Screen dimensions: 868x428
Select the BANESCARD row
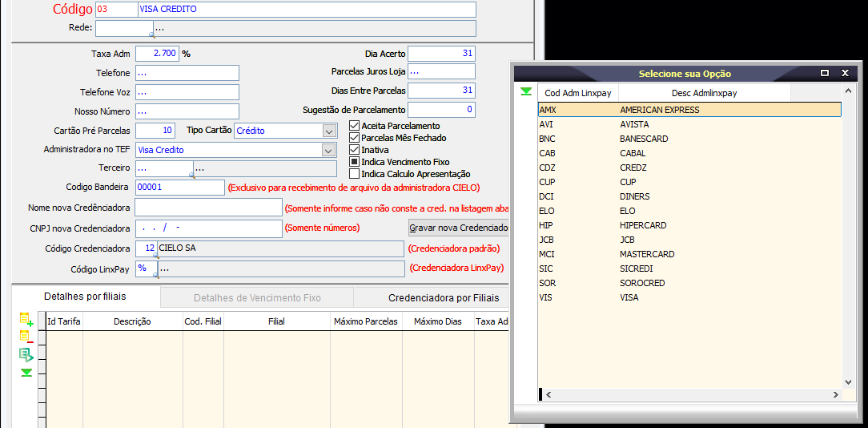pos(689,139)
